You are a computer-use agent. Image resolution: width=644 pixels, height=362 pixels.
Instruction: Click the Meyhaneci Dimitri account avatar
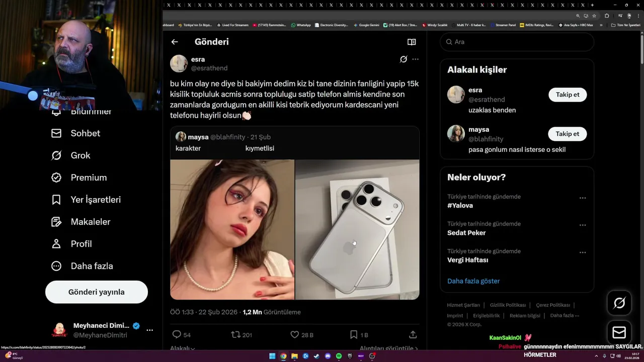point(60,330)
